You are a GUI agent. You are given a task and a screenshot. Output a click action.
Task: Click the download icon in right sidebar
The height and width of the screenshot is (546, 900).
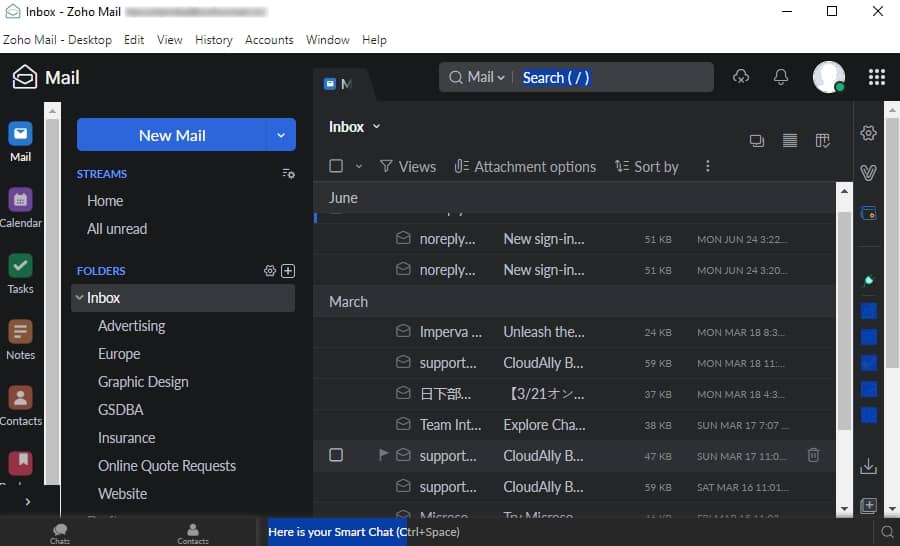[868, 466]
